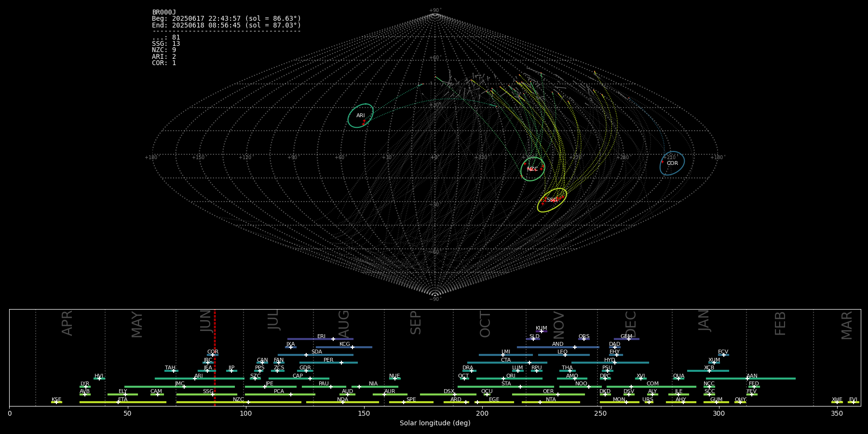Click the ECV shower label on the timeline
Viewport: 868px width, 434px height.
click(723, 352)
